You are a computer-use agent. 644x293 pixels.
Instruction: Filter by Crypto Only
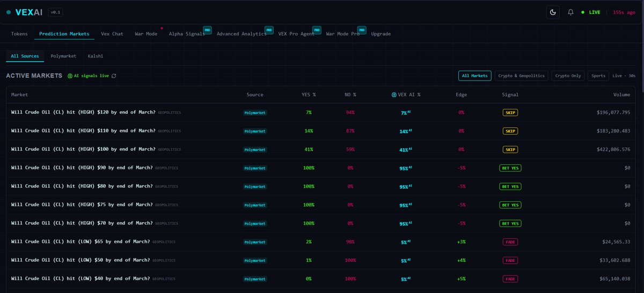(x=568, y=76)
